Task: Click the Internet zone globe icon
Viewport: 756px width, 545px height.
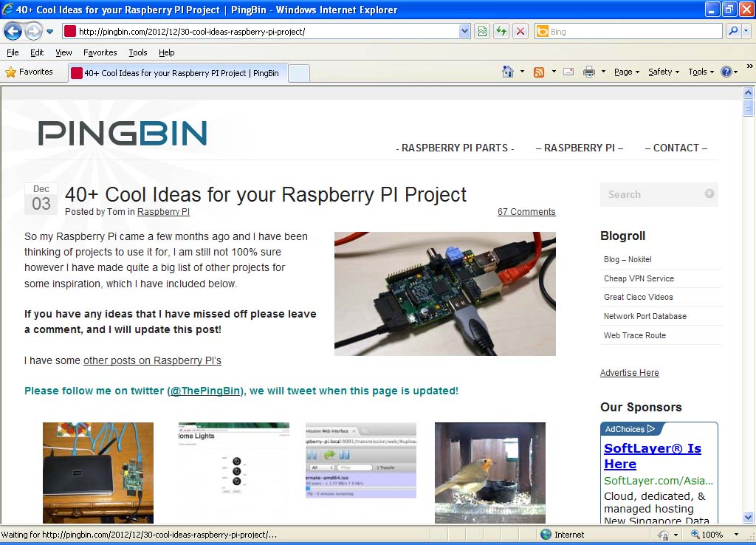Action: (x=546, y=535)
